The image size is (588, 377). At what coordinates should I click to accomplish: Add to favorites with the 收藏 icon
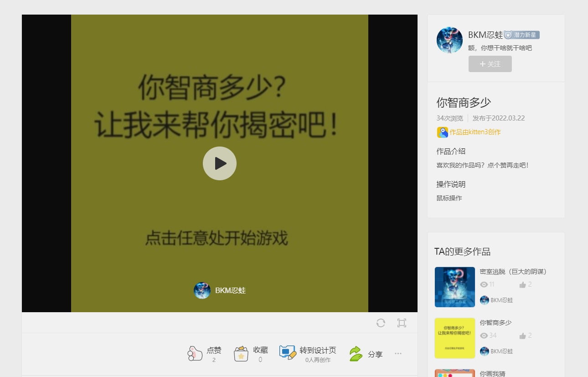241,353
